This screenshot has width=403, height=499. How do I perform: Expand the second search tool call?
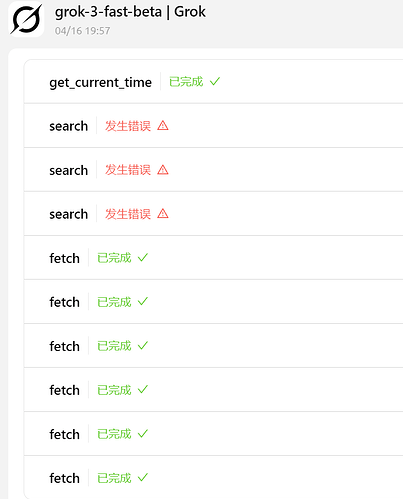pyautogui.click(x=213, y=170)
